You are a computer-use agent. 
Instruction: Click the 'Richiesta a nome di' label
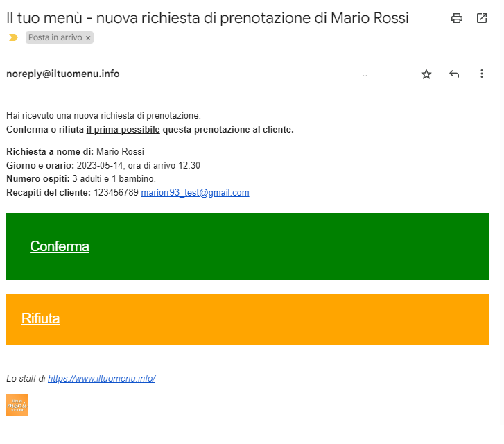tap(50, 151)
